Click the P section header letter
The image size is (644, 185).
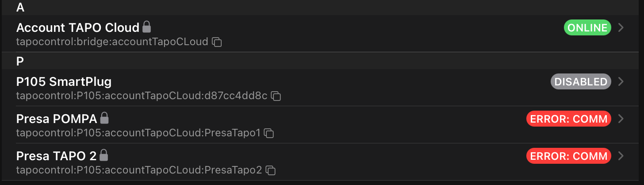point(20,62)
